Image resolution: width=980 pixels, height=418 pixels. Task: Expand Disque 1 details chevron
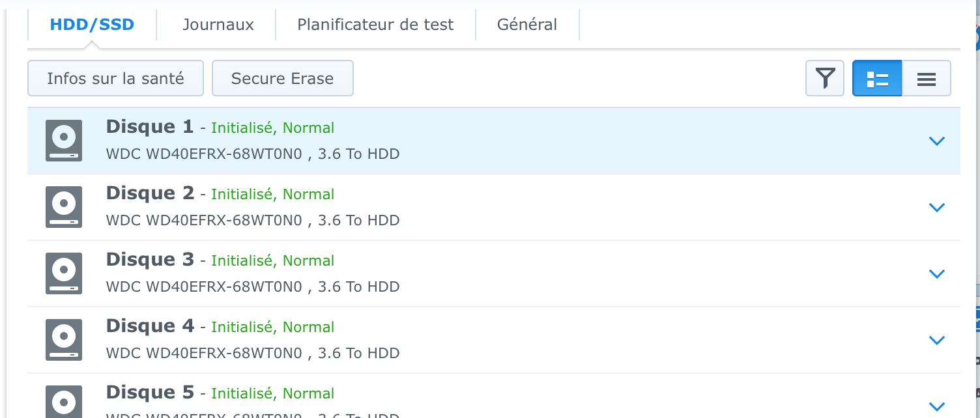(x=936, y=141)
